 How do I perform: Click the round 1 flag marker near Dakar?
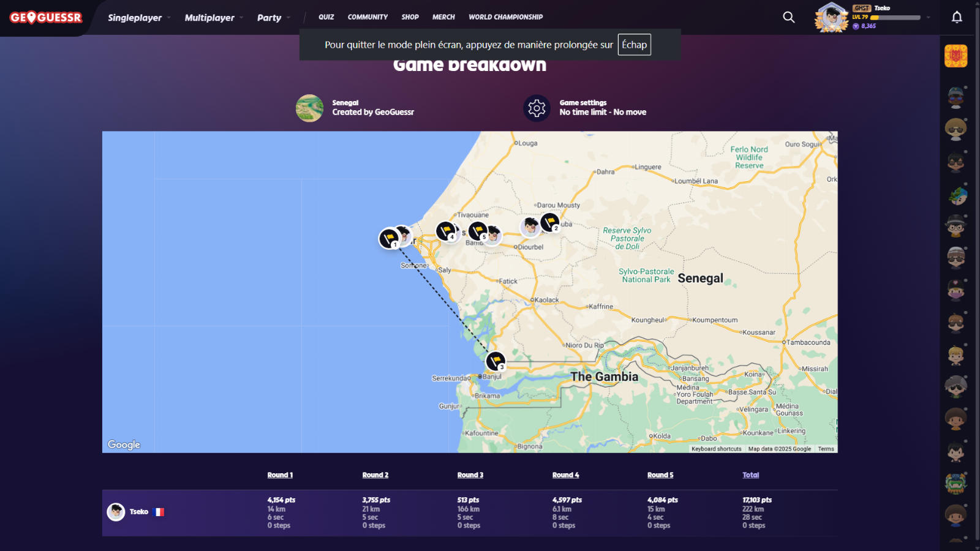389,238
